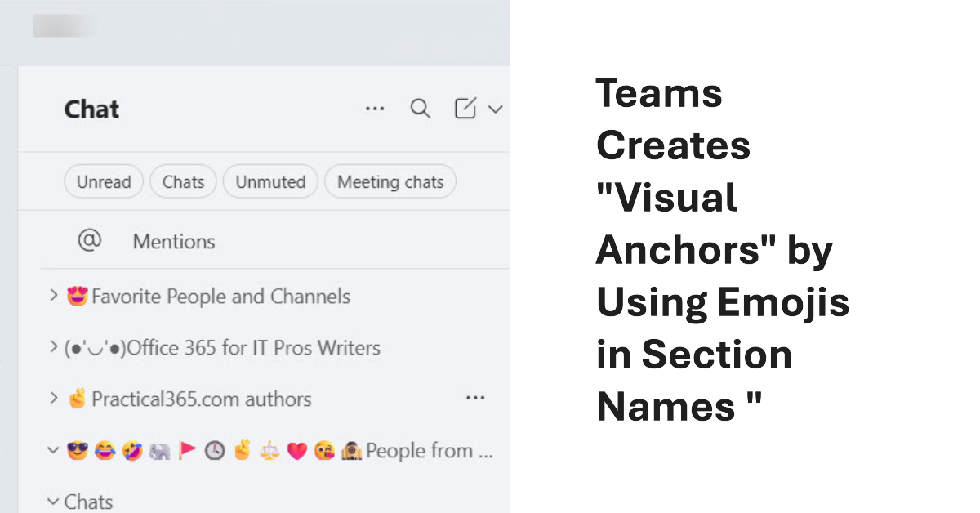Open the ellipsis menu beside the Chat heading
This screenshot has width=980, height=513.
(375, 108)
